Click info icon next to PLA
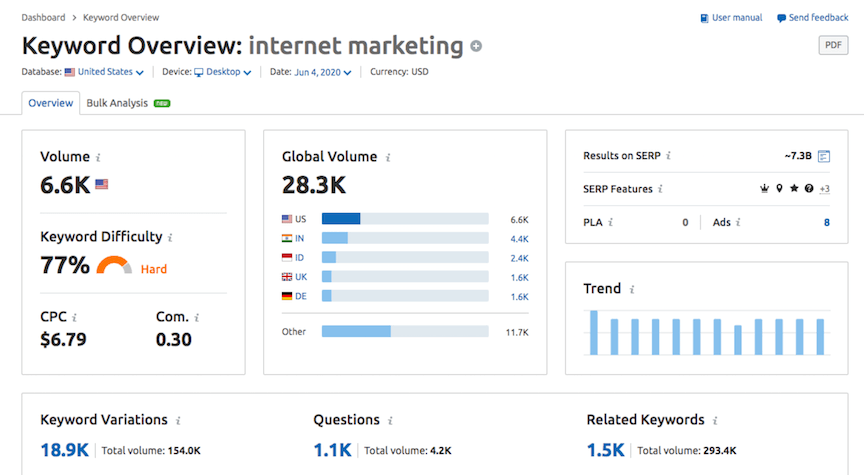The width and height of the screenshot is (864, 475). point(611,223)
